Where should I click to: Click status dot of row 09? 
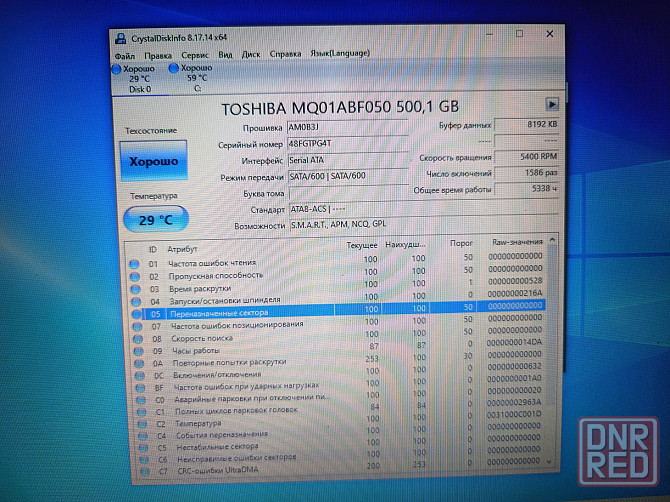tap(138, 352)
